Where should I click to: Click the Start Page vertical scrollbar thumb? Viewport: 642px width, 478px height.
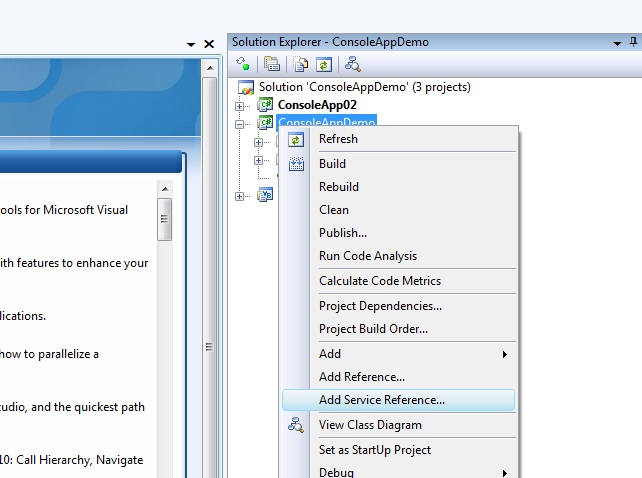pos(165,219)
